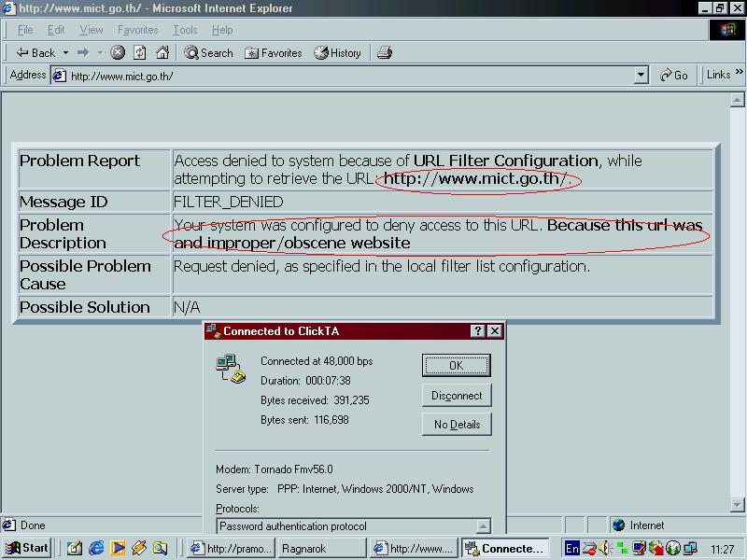Image resolution: width=747 pixels, height=560 pixels.
Task: Open the Favorites pane from the toolbar
Action: coord(273,53)
